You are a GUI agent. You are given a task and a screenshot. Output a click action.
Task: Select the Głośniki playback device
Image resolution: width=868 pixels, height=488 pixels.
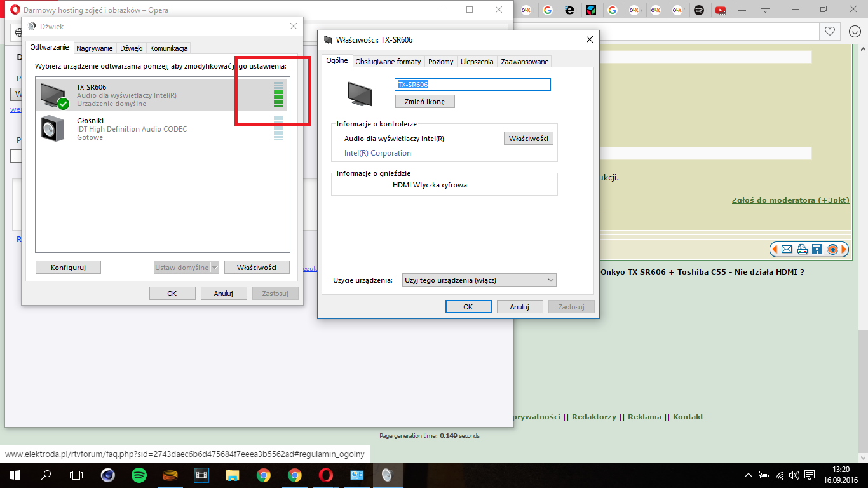click(161, 129)
